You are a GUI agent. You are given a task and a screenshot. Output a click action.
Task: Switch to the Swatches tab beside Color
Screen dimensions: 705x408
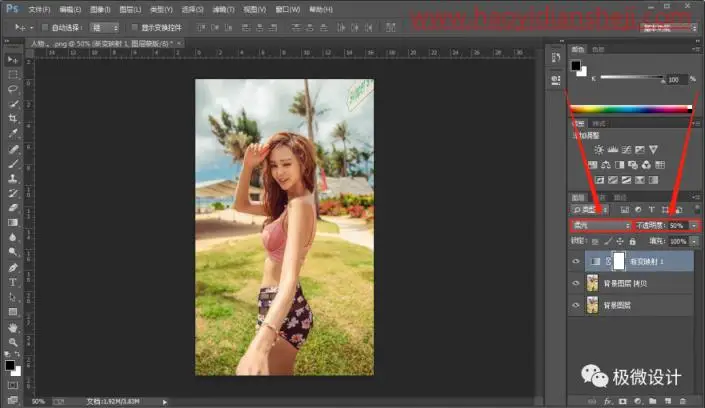598,49
